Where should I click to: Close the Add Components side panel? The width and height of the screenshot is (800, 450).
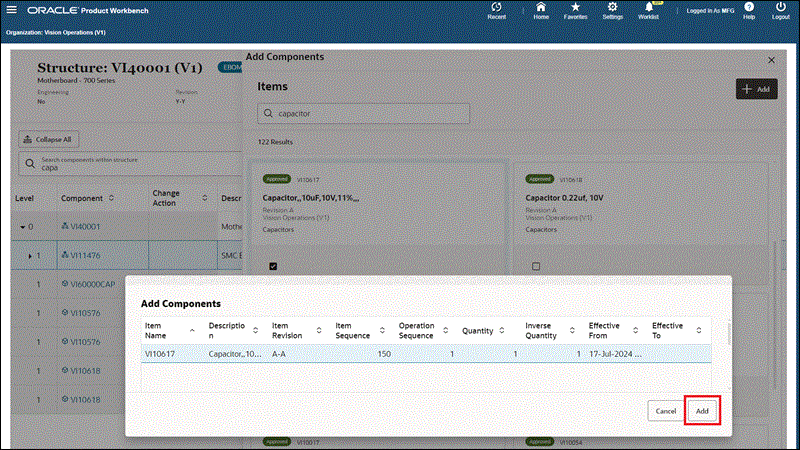tap(771, 60)
